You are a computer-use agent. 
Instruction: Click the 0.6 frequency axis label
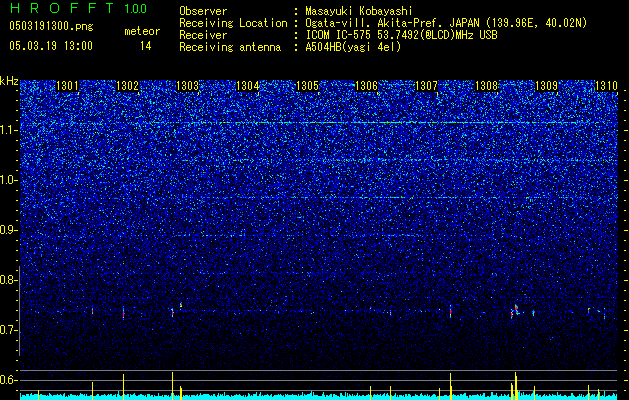[8, 380]
